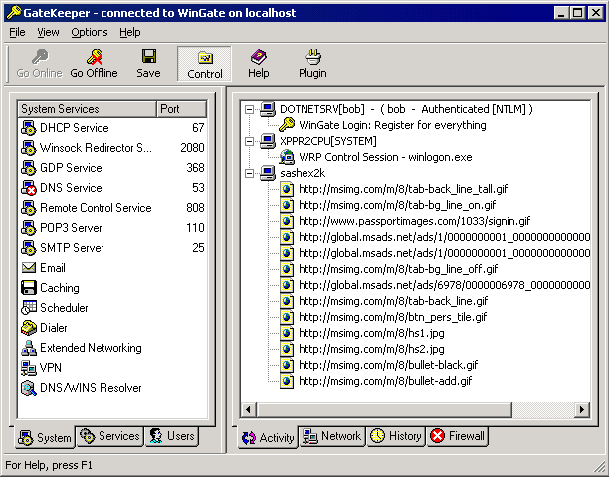609x477 pixels.
Task: Select WinGate Login: Register for everything
Action: point(392,125)
